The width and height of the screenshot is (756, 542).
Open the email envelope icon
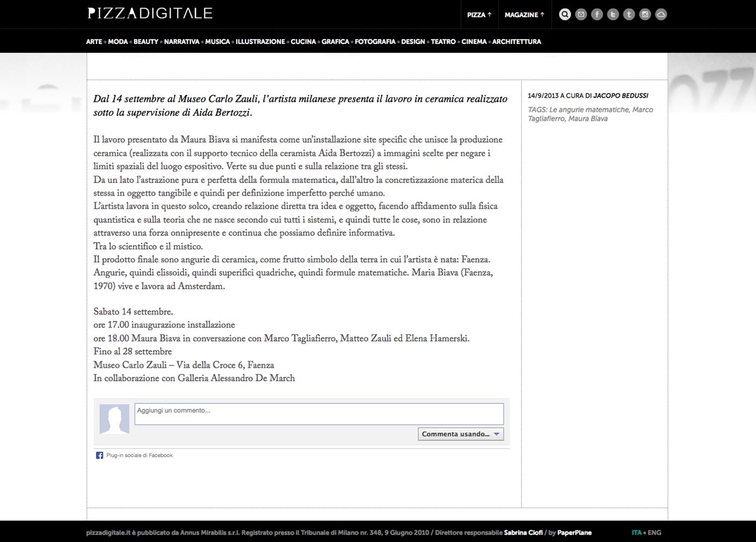click(581, 14)
